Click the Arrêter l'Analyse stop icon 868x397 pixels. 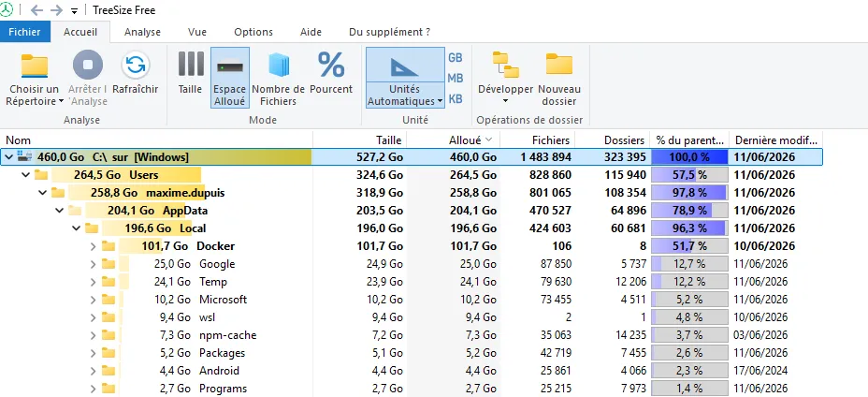tap(88, 65)
